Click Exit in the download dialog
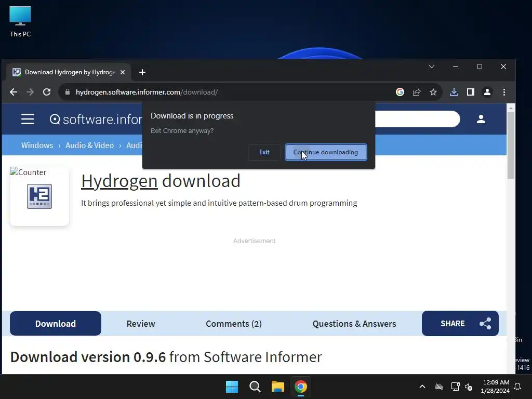The image size is (532, 399). [264, 152]
